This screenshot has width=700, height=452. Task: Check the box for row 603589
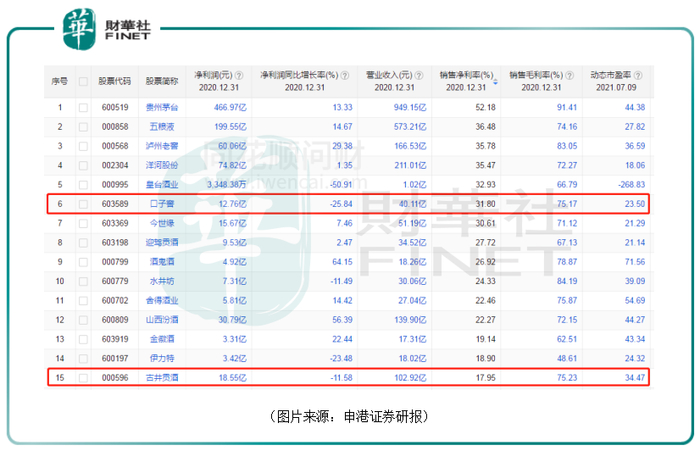[83, 204]
